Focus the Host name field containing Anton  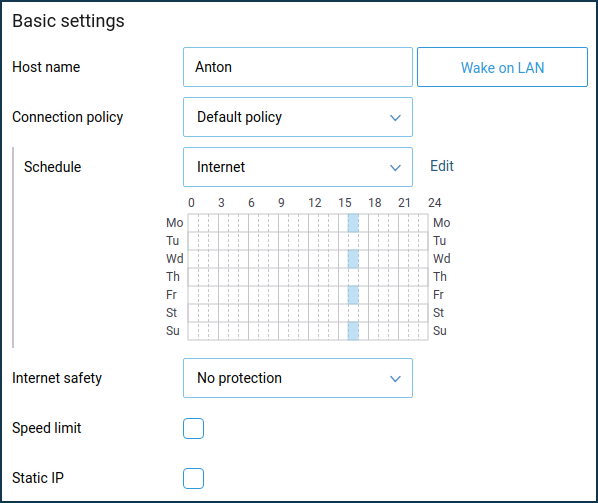[298, 67]
